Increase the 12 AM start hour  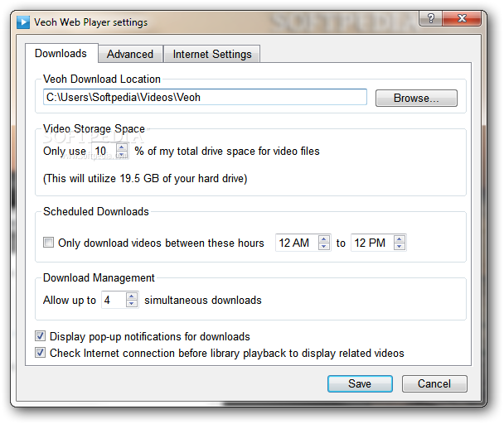pyautogui.click(x=324, y=239)
